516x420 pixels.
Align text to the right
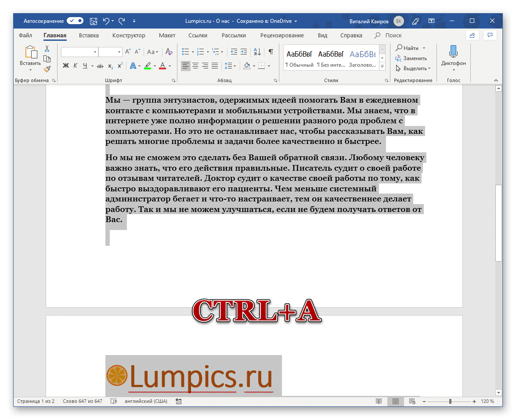click(205, 66)
